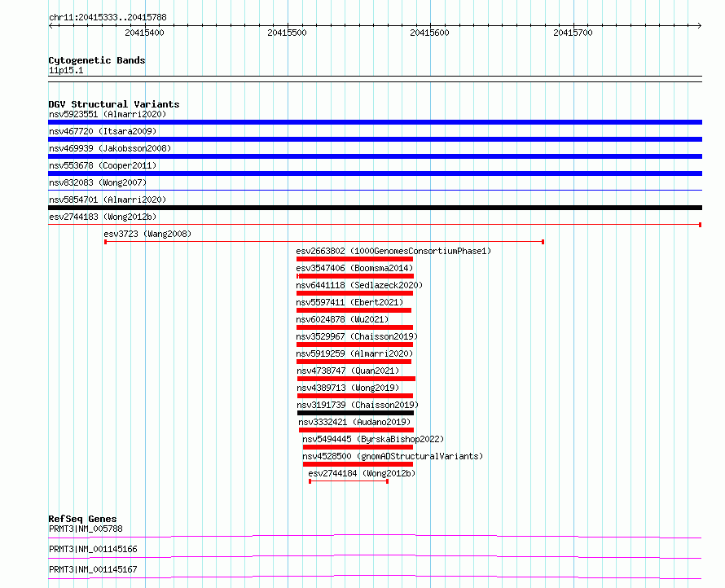The width and height of the screenshot is (725, 588).
Task: Click the blue bar under nsv553678
Action: tap(375, 173)
